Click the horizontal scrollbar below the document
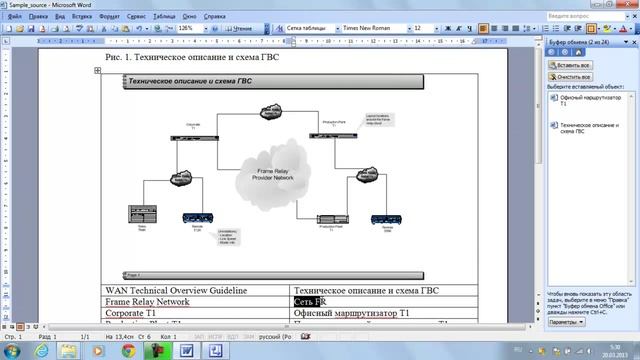Image resolution: width=640 pixels, height=360 pixels. (287, 327)
